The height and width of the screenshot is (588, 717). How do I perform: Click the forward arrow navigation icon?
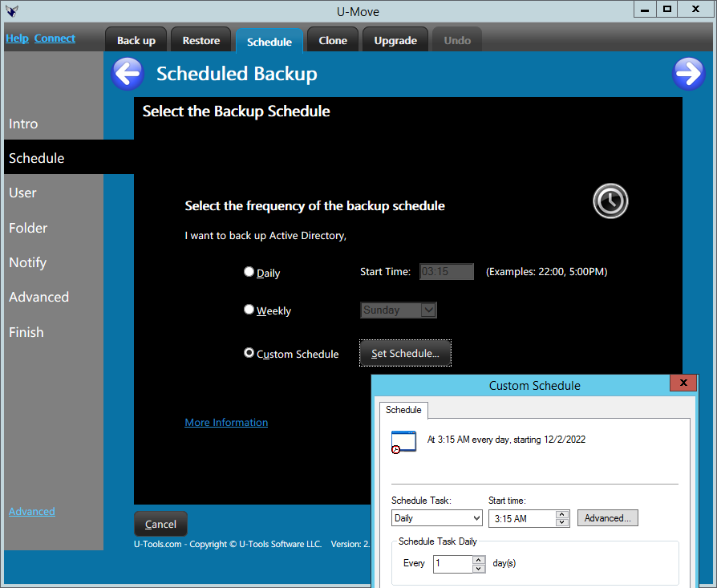(688, 74)
